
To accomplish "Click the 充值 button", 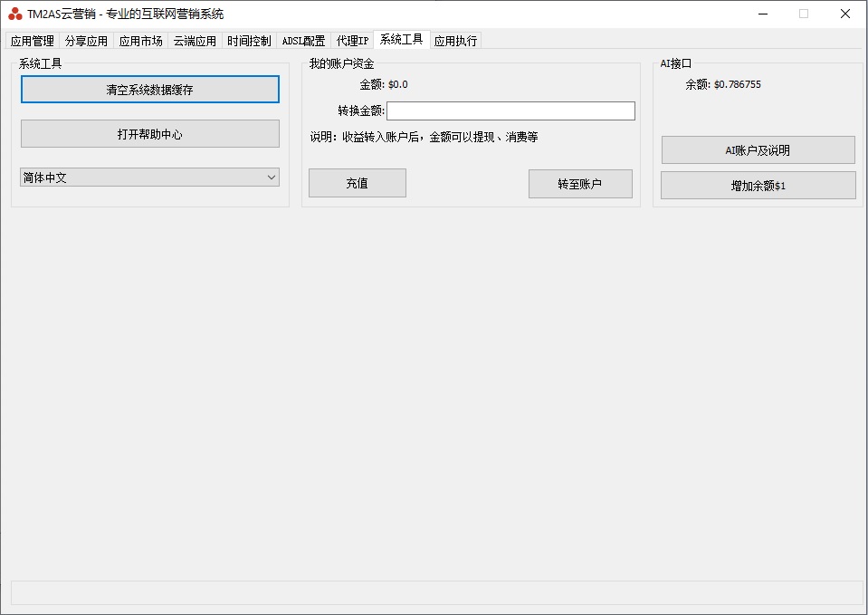I will [x=357, y=183].
